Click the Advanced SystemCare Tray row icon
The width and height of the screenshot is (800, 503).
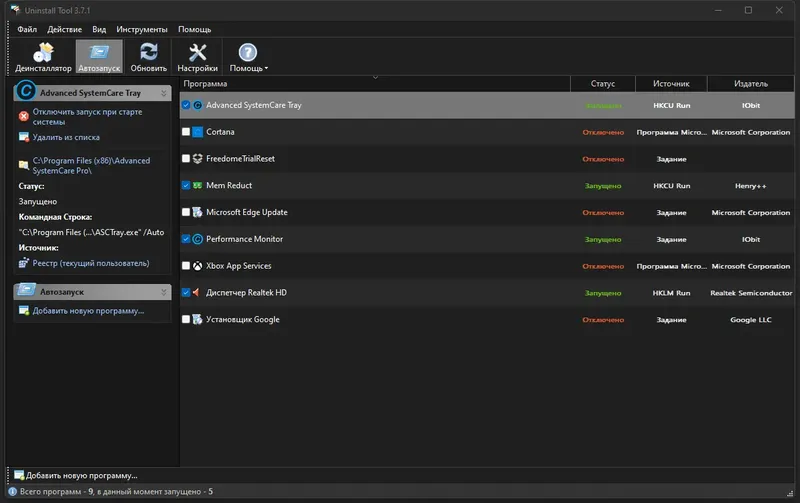tap(197, 105)
